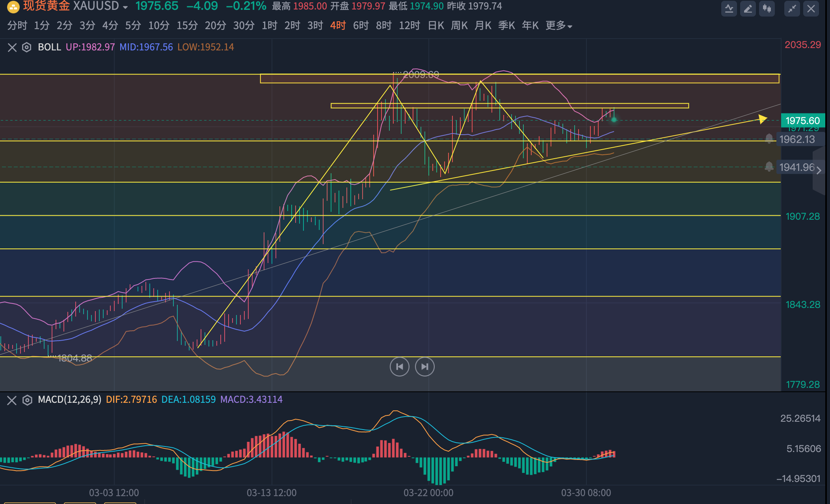Select the pencil drawing tool icon

(x=748, y=9)
